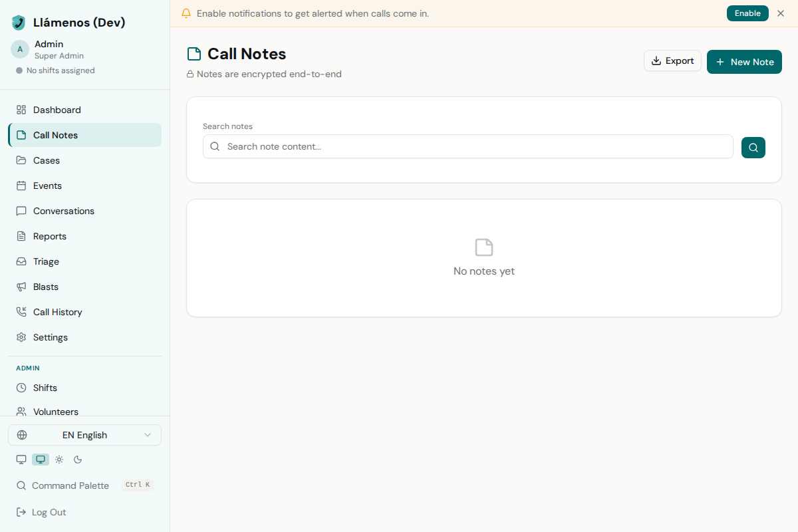Open the Command Palette
Viewport: 798px width, 532px height.
coord(84,485)
